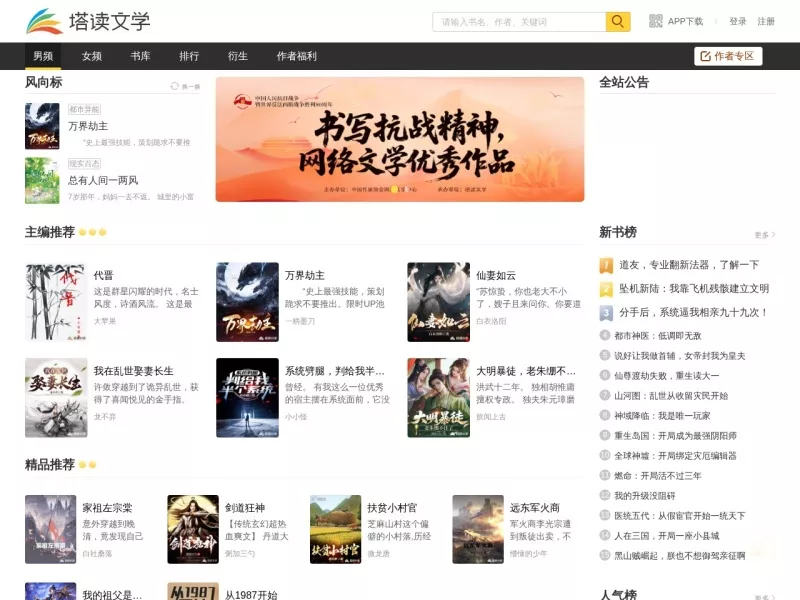Open 都市神医：低调即无敌
800x600 pixels.
pos(658,336)
